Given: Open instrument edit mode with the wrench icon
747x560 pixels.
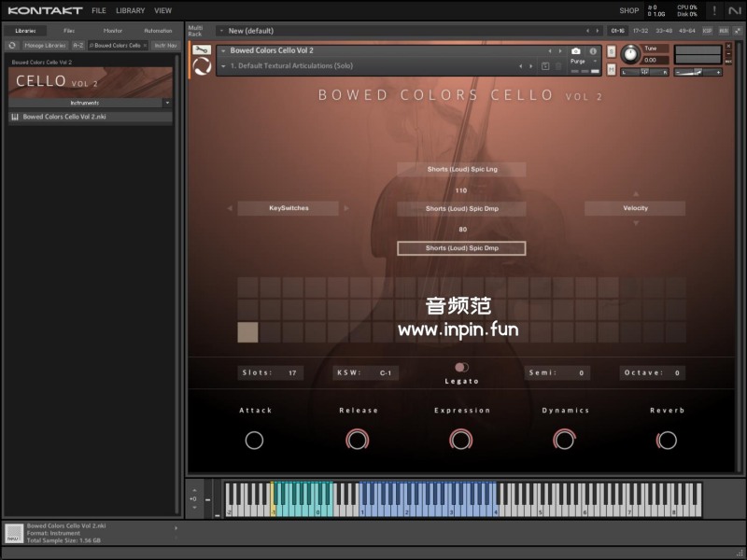Looking at the screenshot, I should tap(202, 49).
